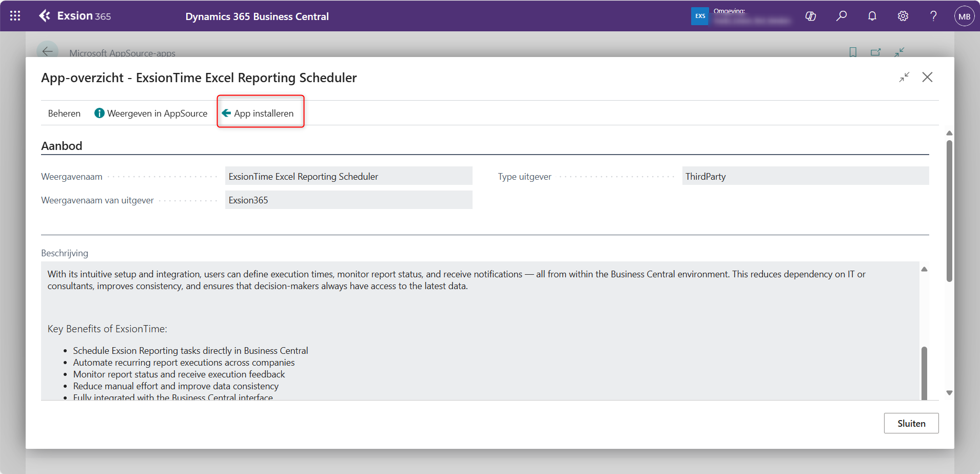Click the Weergavenaam van uitgever field
980x474 pixels.
point(349,200)
